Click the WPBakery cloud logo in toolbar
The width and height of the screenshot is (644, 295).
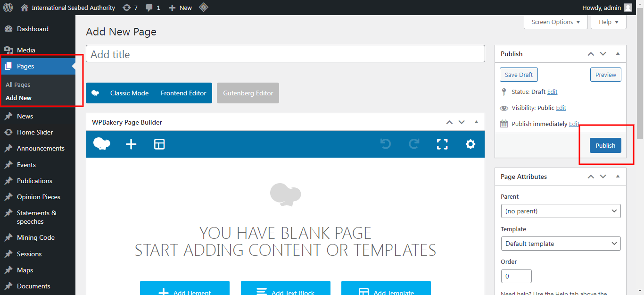[102, 144]
